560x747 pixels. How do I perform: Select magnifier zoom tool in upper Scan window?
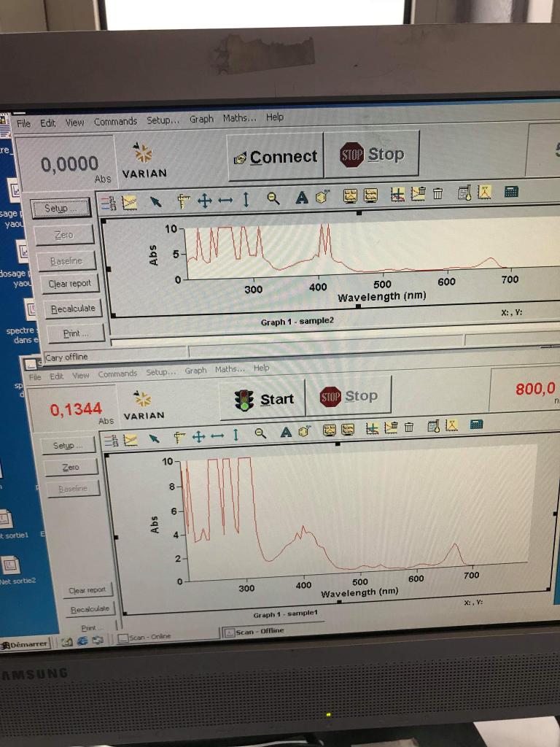[x=273, y=198]
